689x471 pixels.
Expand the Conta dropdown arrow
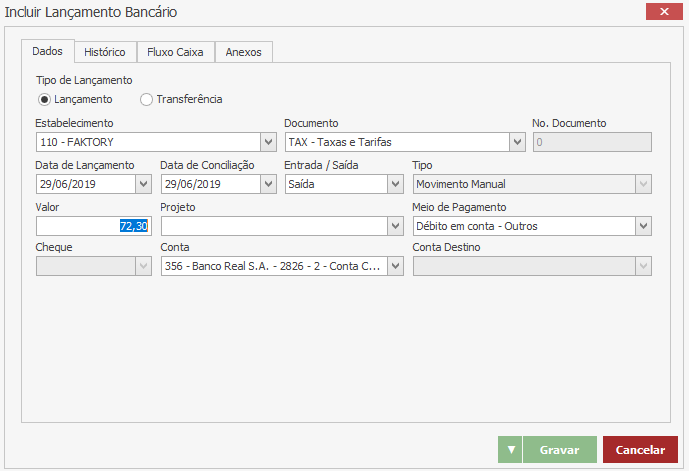click(395, 266)
